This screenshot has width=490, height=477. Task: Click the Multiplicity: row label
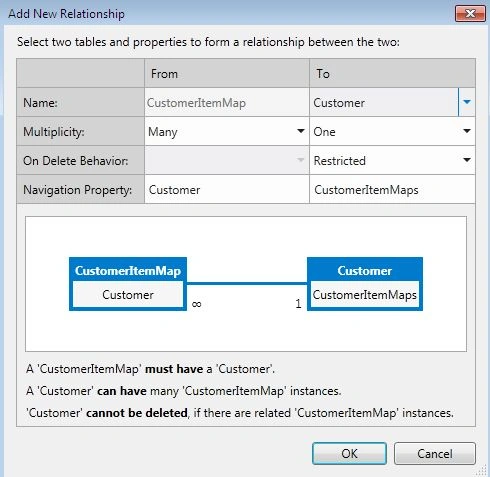[54, 132]
